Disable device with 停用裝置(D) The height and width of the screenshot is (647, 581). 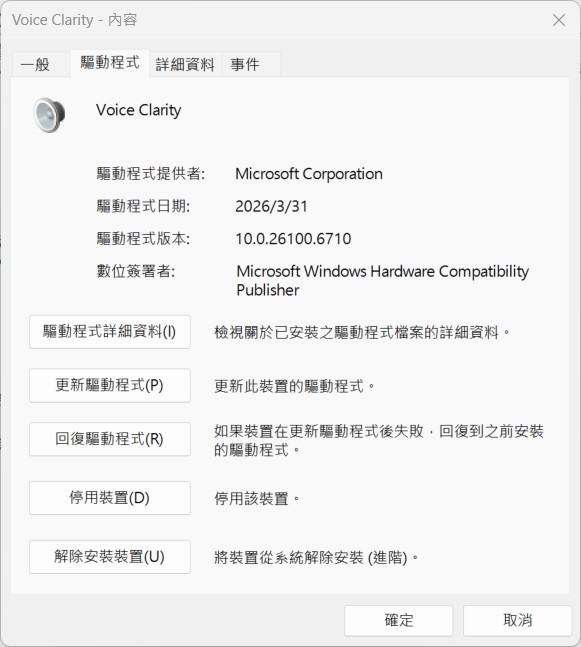[110, 498]
